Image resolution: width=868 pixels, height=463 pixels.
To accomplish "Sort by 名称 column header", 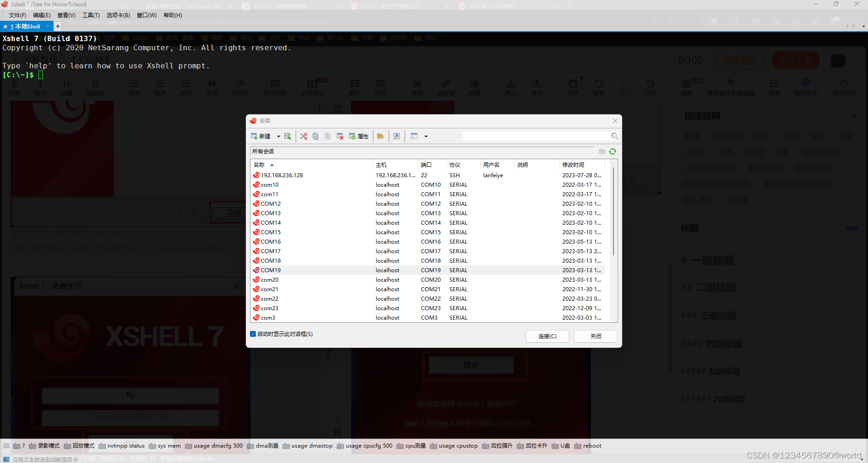I will [311, 165].
